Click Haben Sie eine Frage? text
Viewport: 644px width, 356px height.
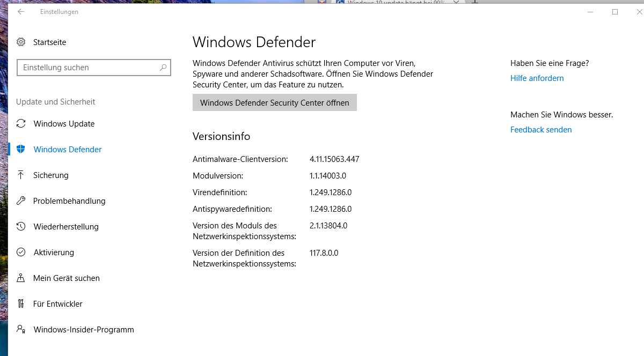point(550,63)
